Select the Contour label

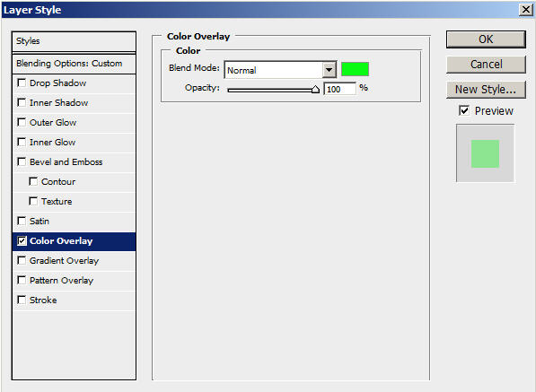58,182
